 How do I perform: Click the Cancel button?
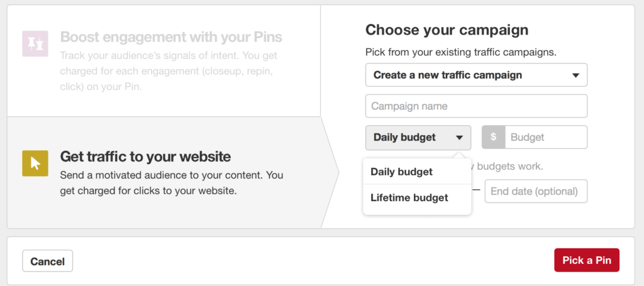point(48,261)
